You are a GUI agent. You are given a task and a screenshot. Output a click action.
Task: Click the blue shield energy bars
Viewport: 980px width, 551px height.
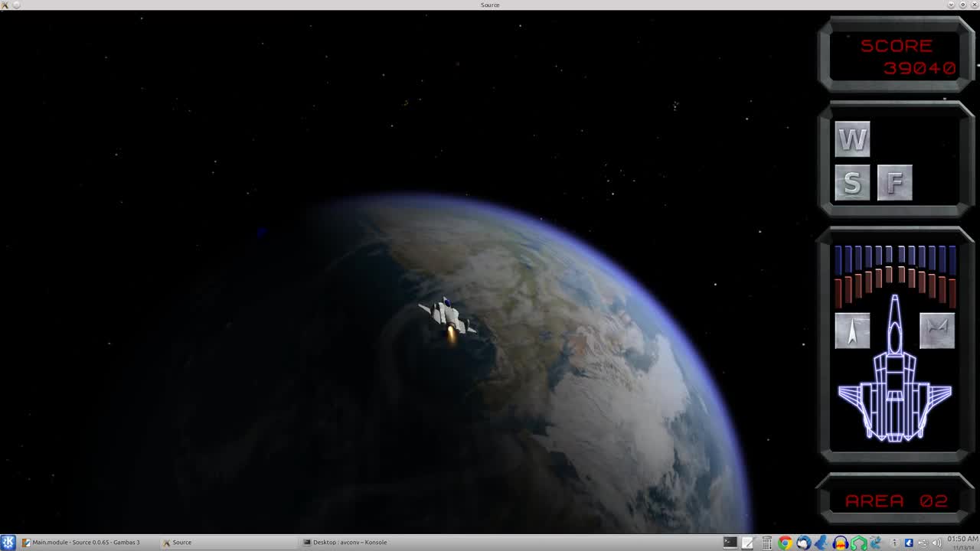[x=895, y=259]
